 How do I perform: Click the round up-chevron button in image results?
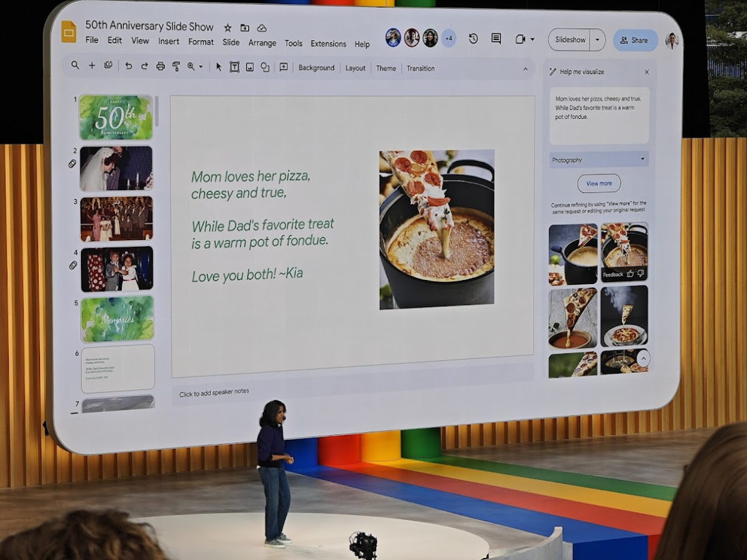pyautogui.click(x=643, y=359)
